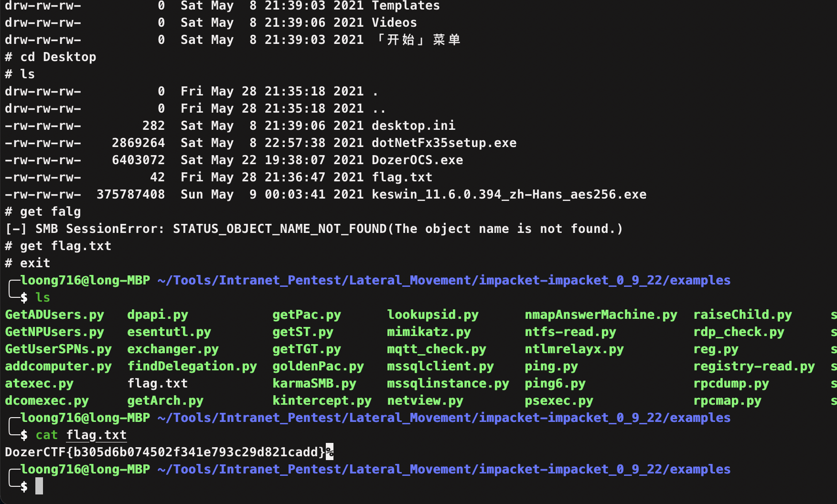The image size is (837, 504).
Task: Click goldenPac.py in the file listing
Action: pos(318,366)
